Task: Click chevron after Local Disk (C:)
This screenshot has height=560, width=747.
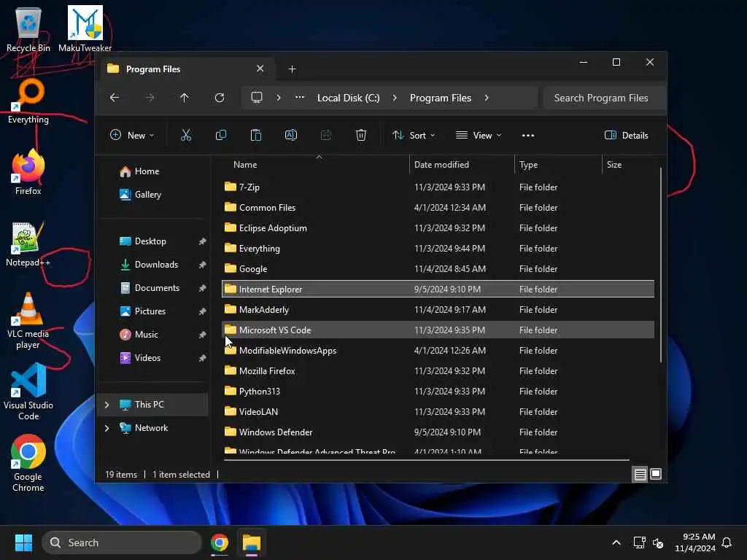Action: [x=395, y=98]
